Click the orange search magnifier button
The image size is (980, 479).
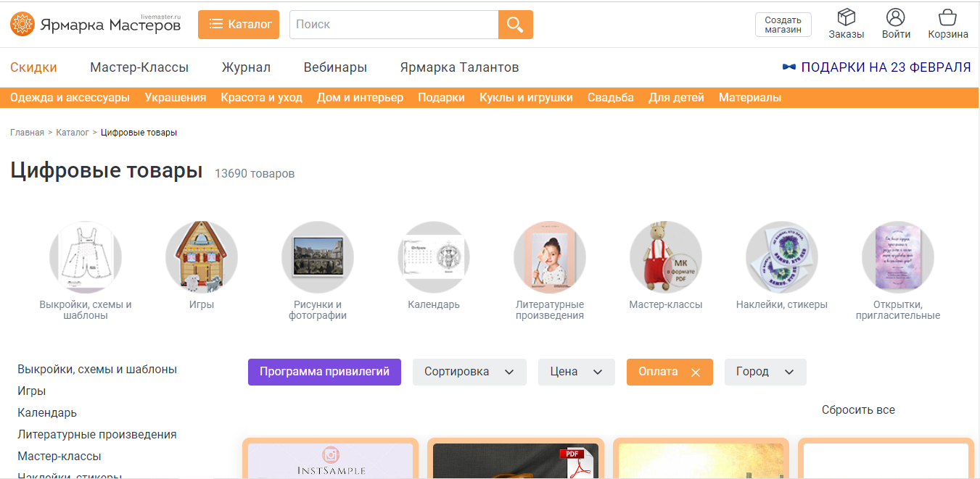pos(515,25)
